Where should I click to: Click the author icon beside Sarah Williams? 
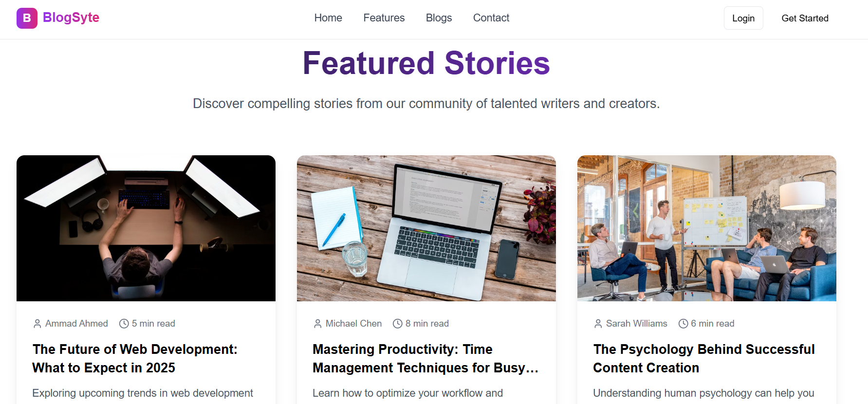click(x=598, y=324)
